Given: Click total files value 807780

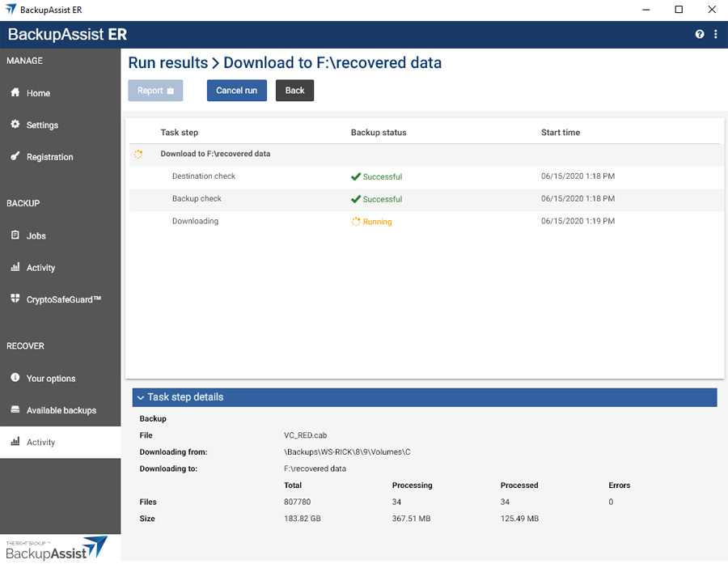Looking at the screenshot, I should (x=298, y=502).
